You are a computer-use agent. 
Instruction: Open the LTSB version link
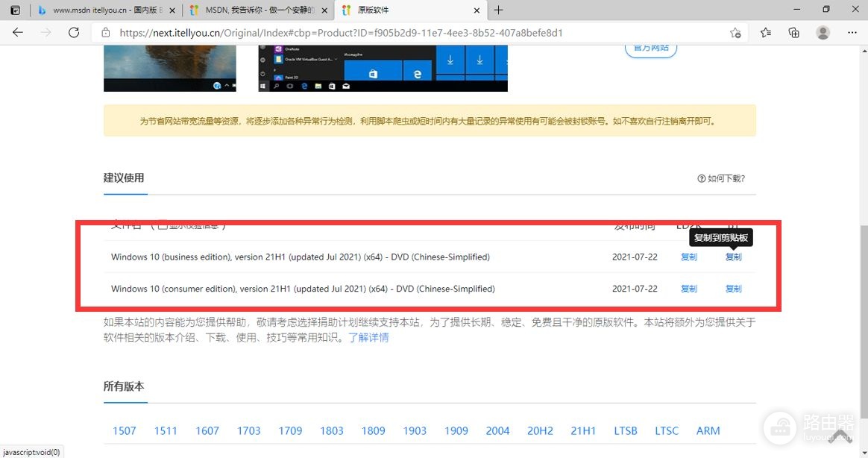pyautogui.click(x=626, y=431)
